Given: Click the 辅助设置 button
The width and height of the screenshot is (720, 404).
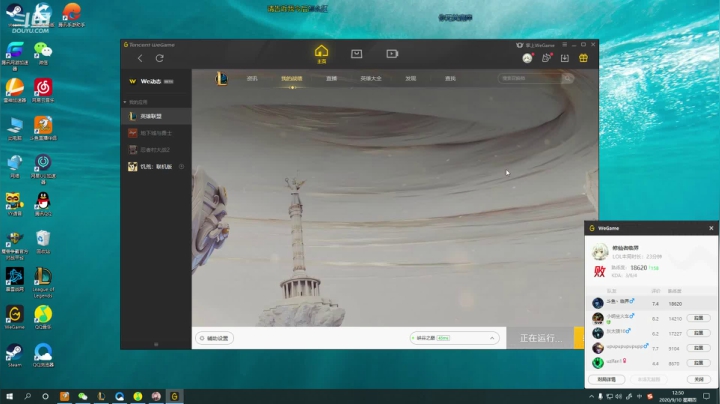Looking at the screenshot, I should pyautogui.click(x=214, y=338).
